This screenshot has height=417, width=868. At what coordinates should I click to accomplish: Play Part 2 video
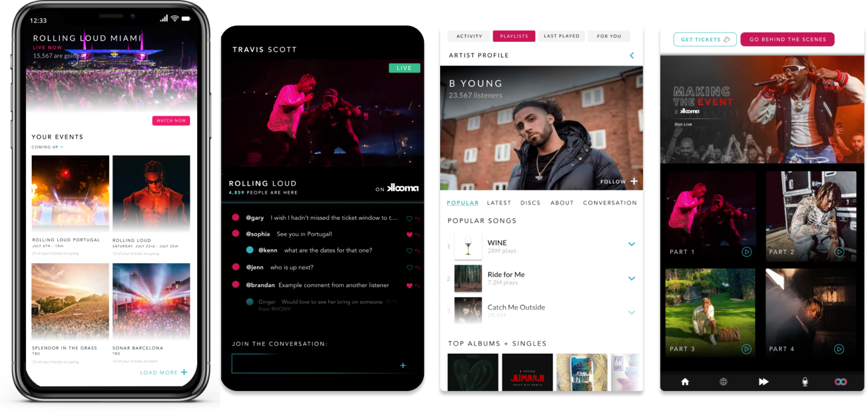pos(839,252)
